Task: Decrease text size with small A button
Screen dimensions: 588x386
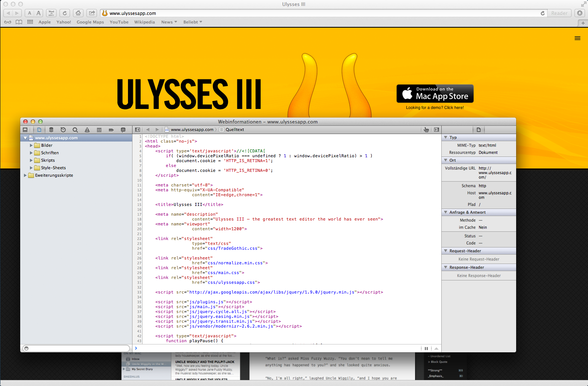Action: click(30, 13)
